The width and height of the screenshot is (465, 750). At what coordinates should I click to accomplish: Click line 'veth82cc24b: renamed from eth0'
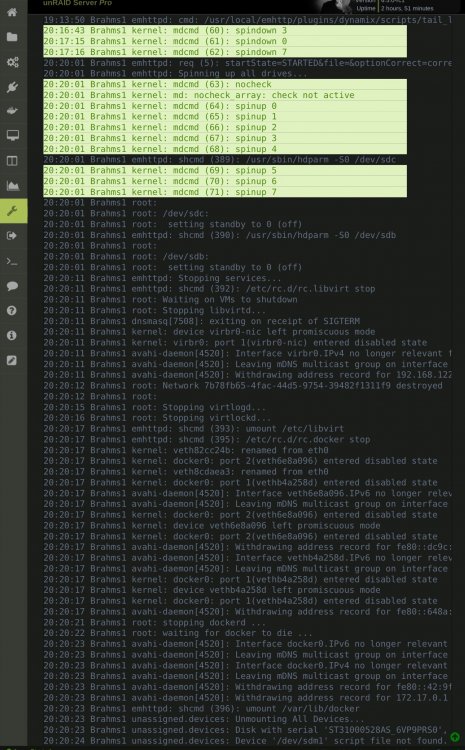tap(186, 450)
